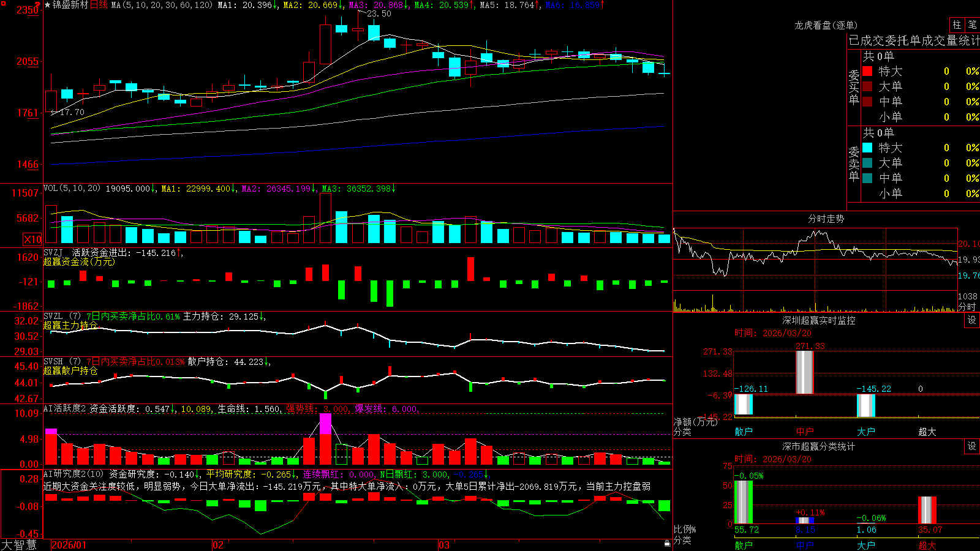Click the 笔 (tick) view button

(x=972, y=25)
